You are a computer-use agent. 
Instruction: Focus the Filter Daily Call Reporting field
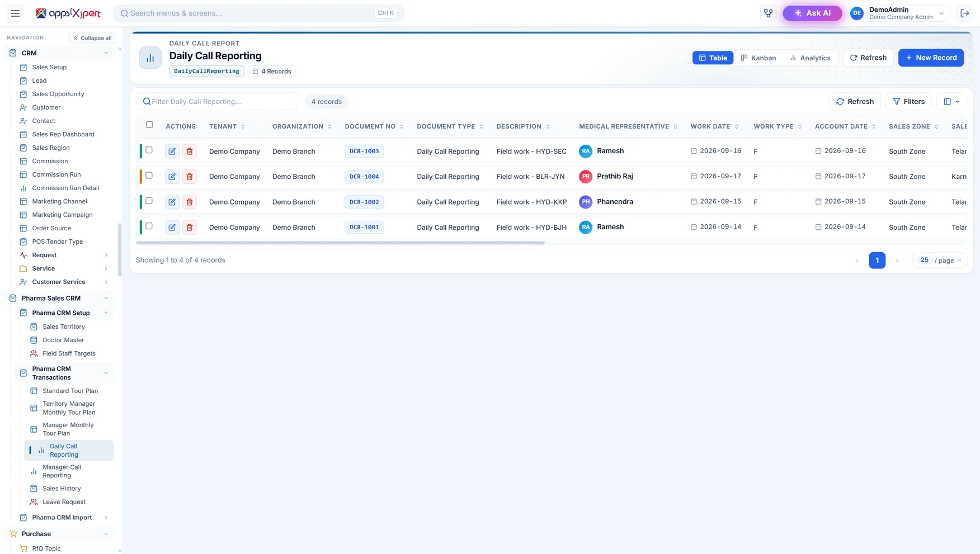click(x=217, y=102)
